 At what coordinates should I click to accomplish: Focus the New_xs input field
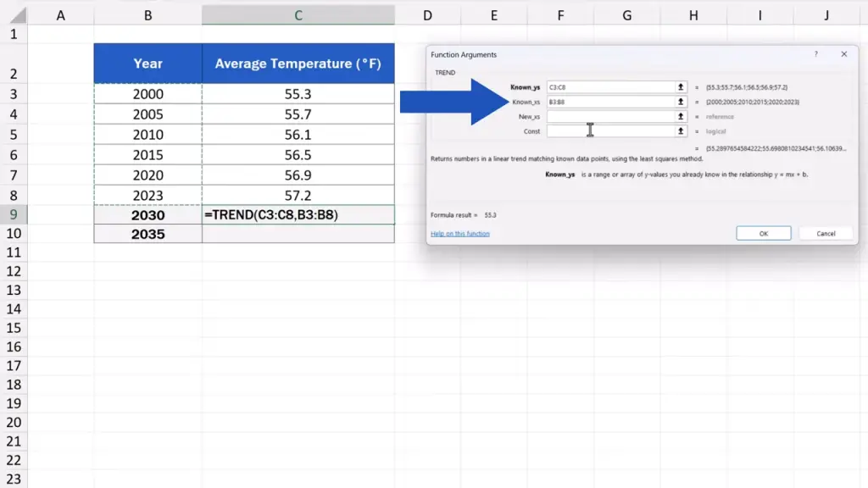tap(609, 116)
